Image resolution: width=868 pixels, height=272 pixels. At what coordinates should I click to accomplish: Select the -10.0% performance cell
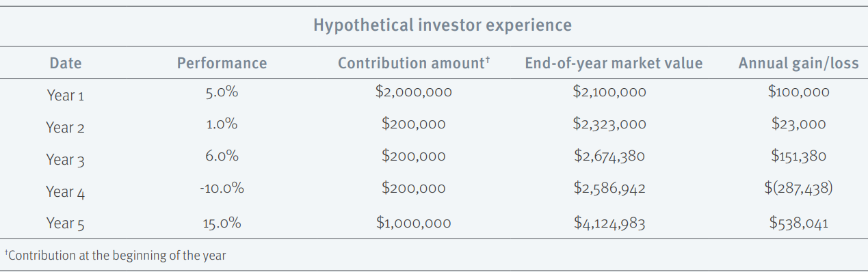click(x=222, y=189)
